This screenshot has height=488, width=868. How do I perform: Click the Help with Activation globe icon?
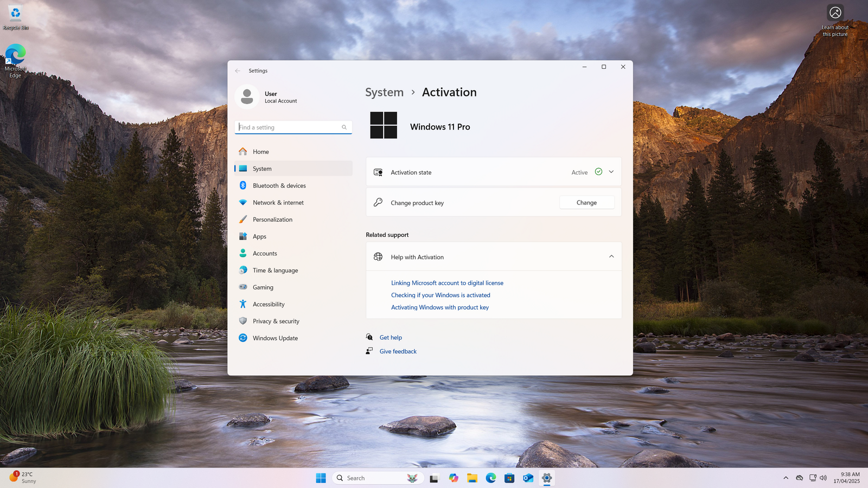point(378,257)
